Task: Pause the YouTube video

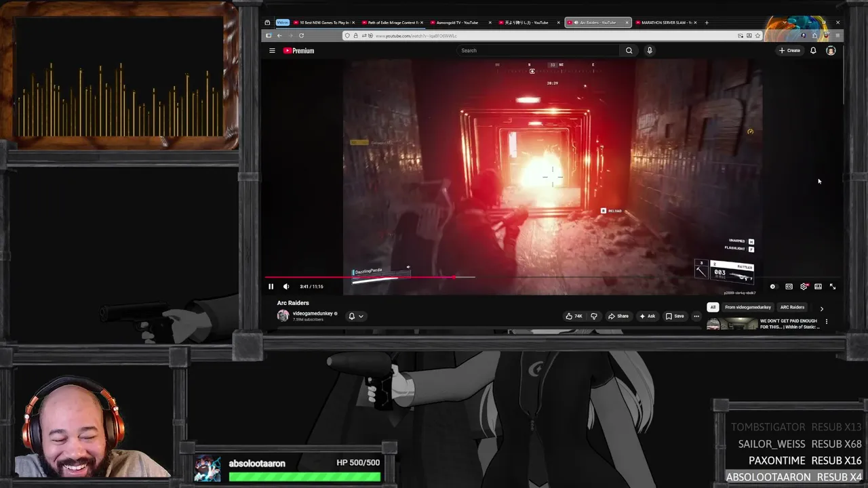Action: [x=271, y=286]
